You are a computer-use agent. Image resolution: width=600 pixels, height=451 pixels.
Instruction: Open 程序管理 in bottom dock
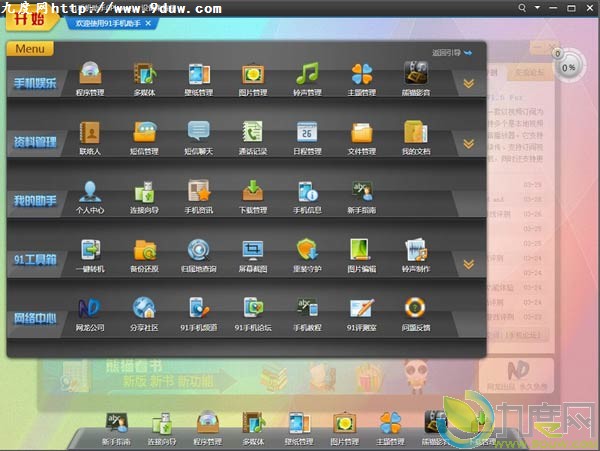207,429
